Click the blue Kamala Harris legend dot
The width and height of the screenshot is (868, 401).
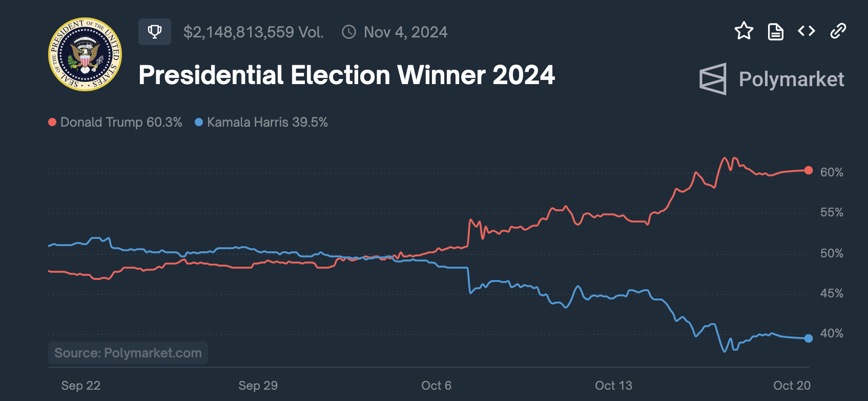point(199,122)
